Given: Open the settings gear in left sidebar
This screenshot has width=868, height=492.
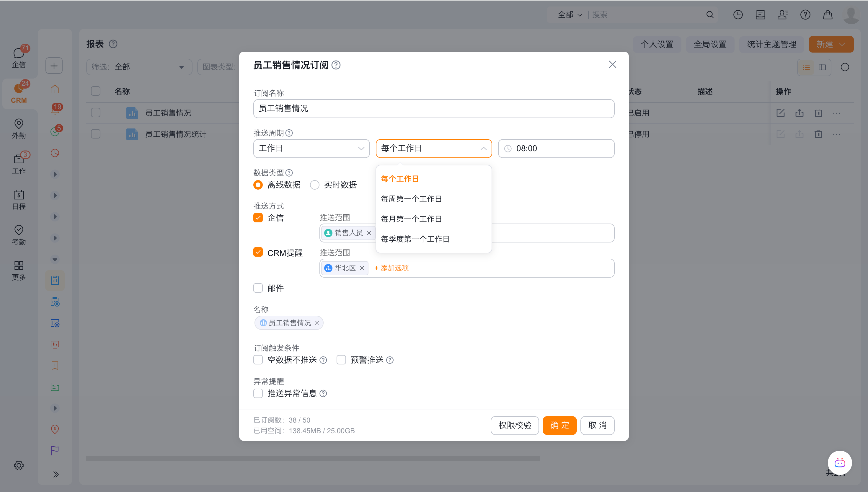Looking at the screenshot, I should pos(19,465).
